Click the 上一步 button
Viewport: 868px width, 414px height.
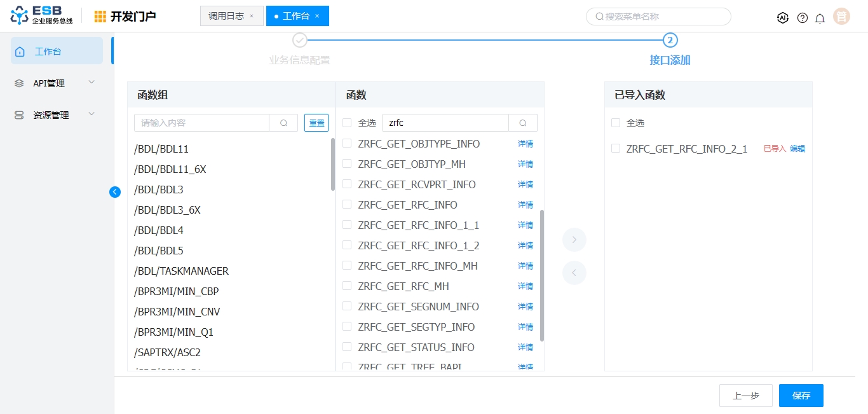tap(745, 396)
